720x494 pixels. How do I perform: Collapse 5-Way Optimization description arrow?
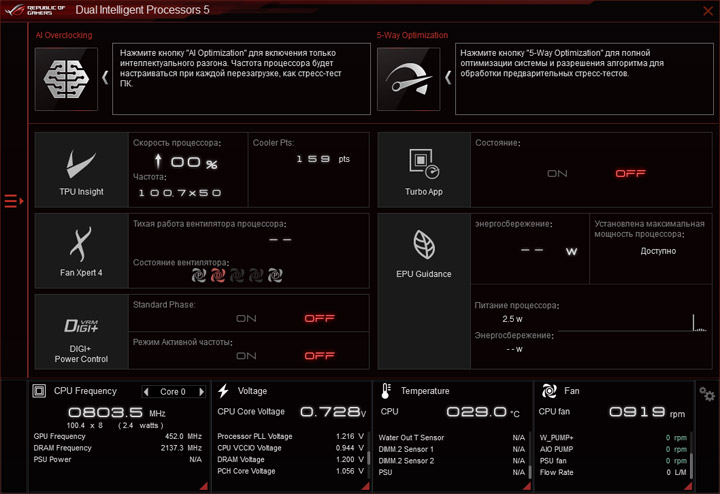click(x=448, y=77)
